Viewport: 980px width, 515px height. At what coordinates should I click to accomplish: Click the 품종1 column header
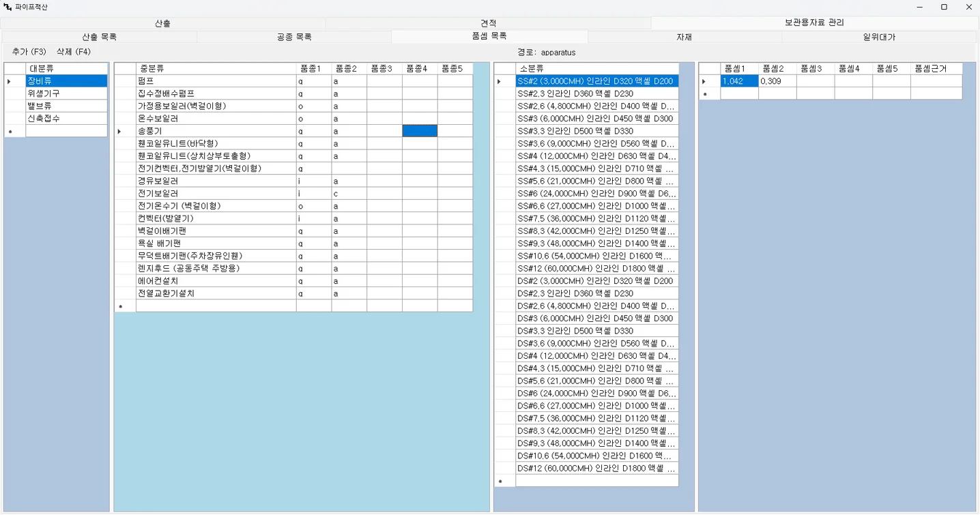point(314,69)
